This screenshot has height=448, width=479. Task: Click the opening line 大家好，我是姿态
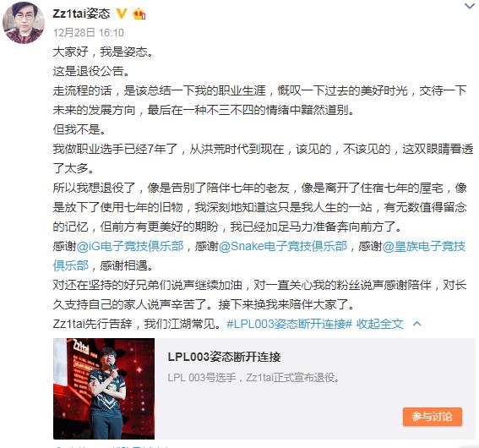(103, 52)
